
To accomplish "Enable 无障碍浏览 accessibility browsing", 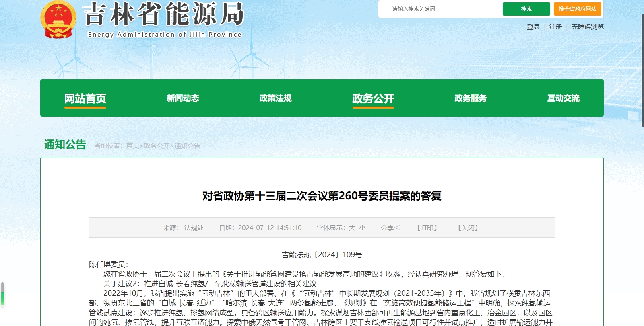I will point(587,27).
